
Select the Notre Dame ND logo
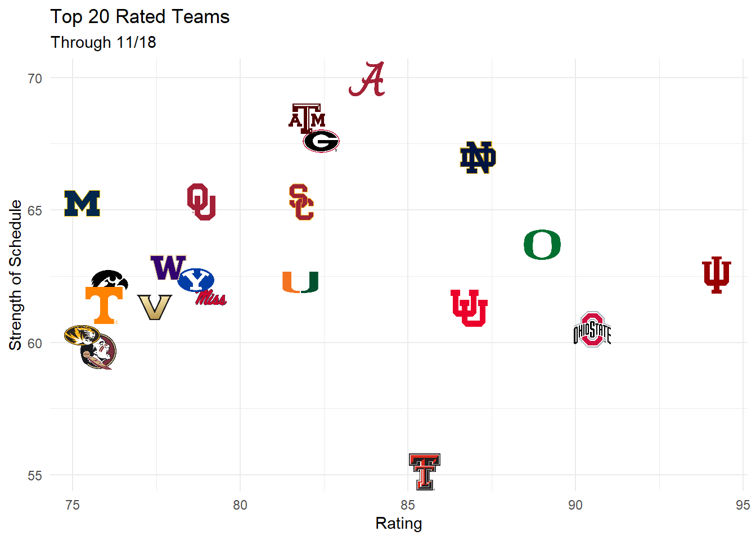click(478, 157)
